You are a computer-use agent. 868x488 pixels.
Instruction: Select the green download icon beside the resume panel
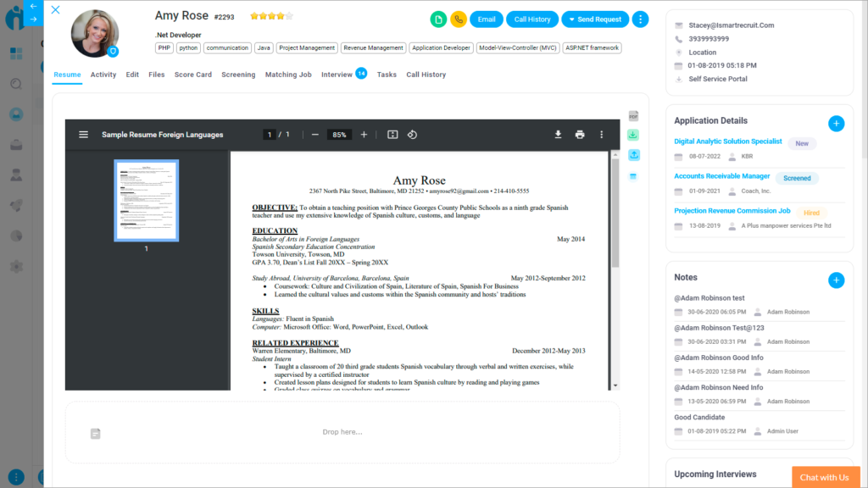pyautogui.click(x=632, y=134)
